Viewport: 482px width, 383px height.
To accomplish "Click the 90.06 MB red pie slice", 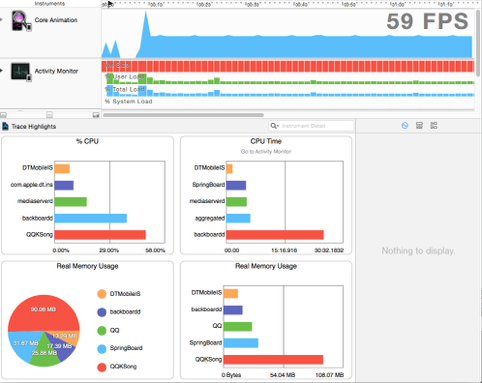I will (x=43, y=312).
